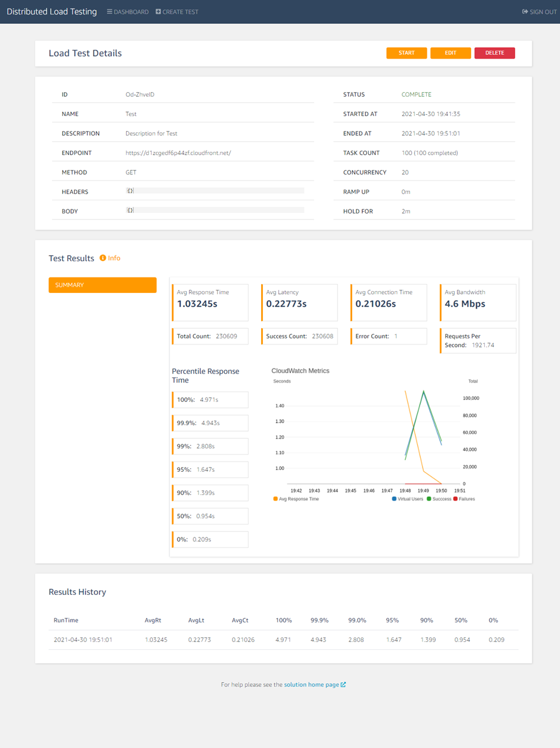
Task: Open the Dashboard via its list icon
Action: point(109,11)
